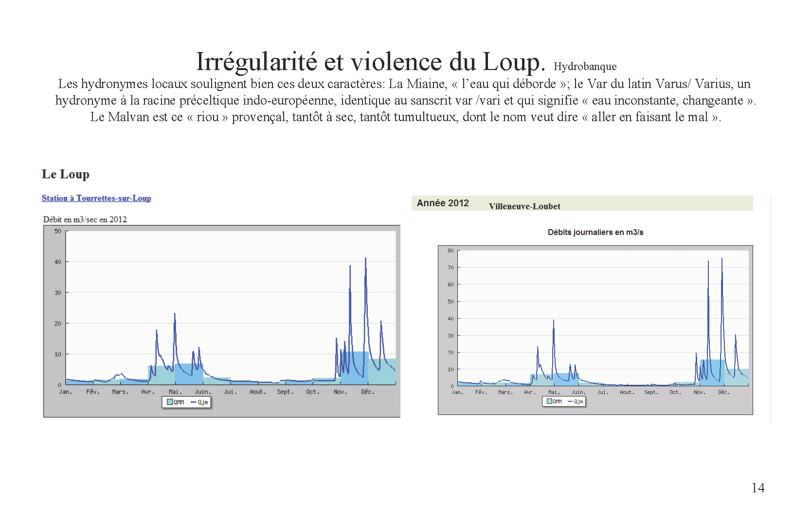The width and height of the screenshot is (812, 522).
Task: Select the 'Villeneuve-Loubet' label
Action: (524, 206)
